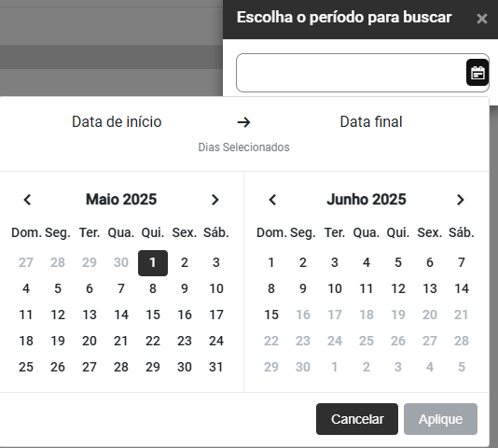
Task: Advance to next month from Maio 2025
Action: pos(215,200)
